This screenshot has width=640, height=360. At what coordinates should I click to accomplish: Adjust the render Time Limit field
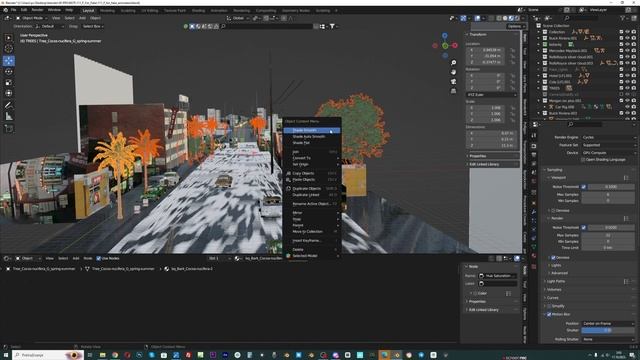[x=608, y=247]
